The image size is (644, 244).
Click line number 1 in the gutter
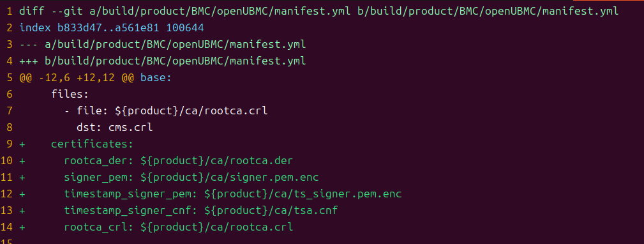coord(10,11)
